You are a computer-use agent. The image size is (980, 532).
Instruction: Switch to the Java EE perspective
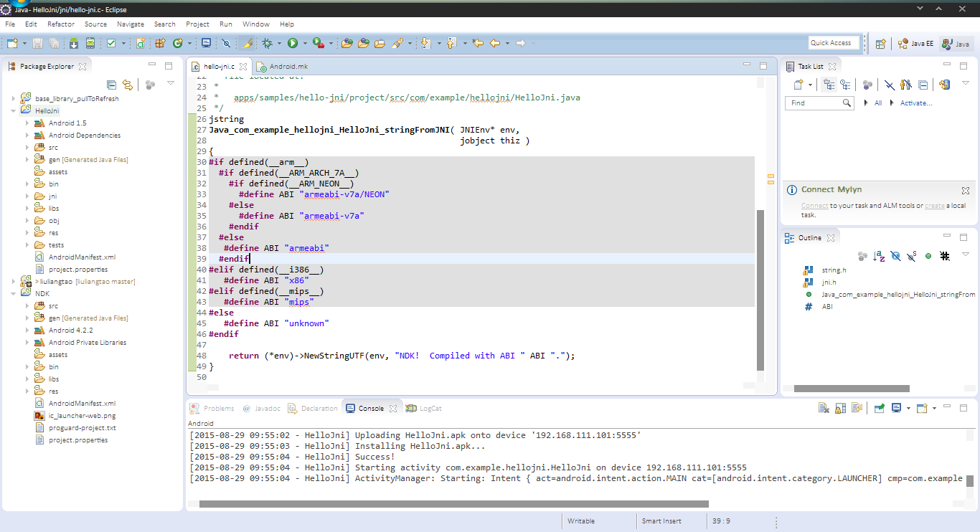pyautogui.click(x=916, y=43)
